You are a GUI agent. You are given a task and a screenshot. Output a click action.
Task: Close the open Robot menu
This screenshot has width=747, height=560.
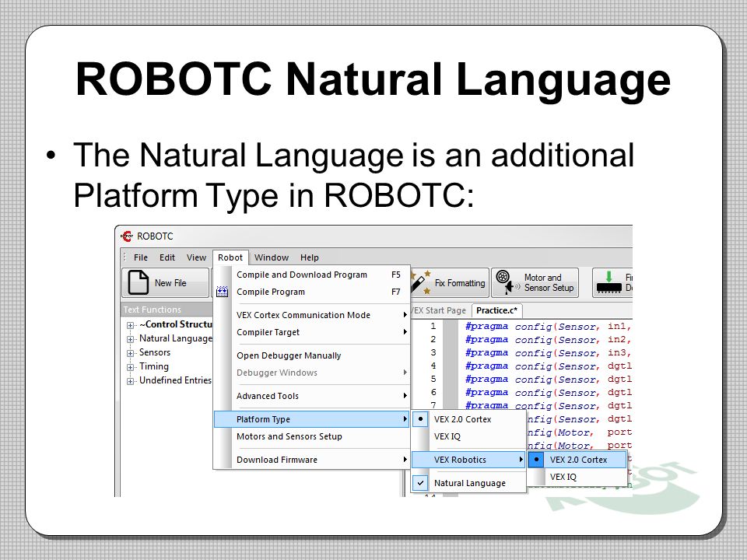[230, 257]
